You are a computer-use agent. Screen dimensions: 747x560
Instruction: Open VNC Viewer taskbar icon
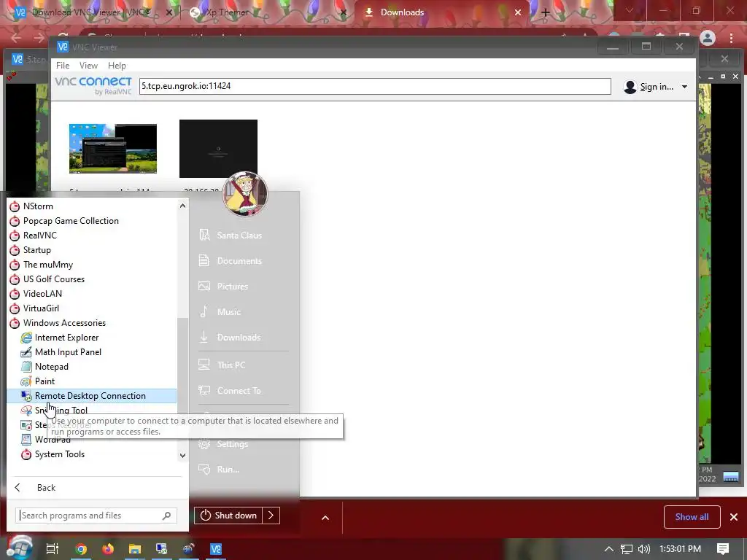(216, 549)
